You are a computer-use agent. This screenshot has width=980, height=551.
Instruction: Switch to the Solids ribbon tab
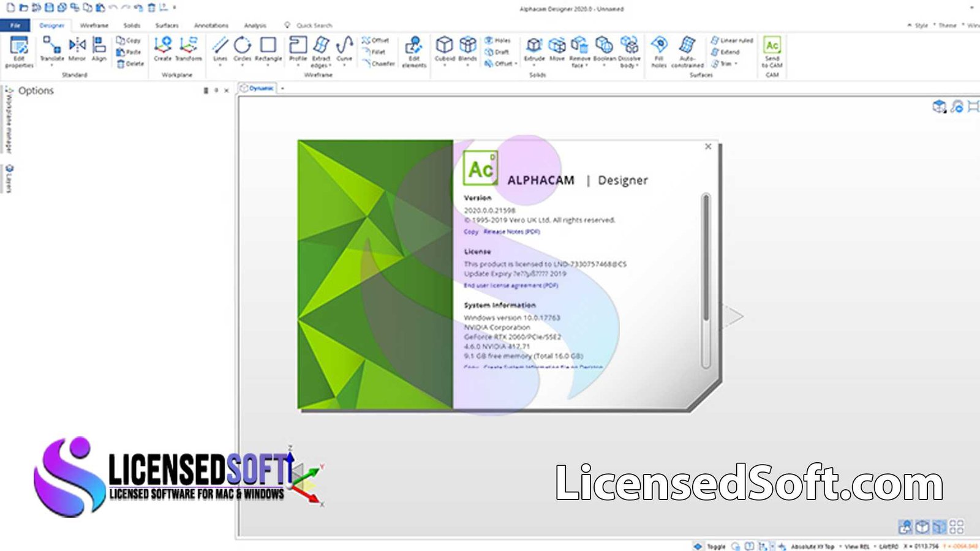[x=132, y=25]
